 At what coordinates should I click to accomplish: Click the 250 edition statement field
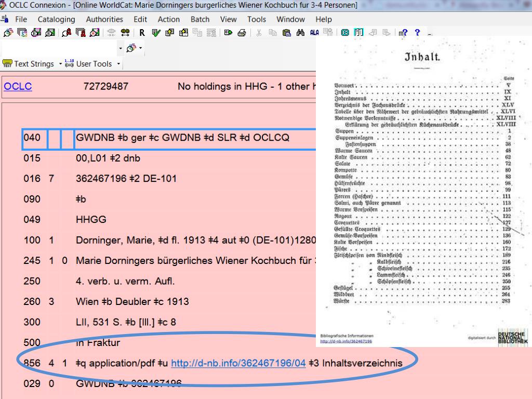click(x=125, y=281)
